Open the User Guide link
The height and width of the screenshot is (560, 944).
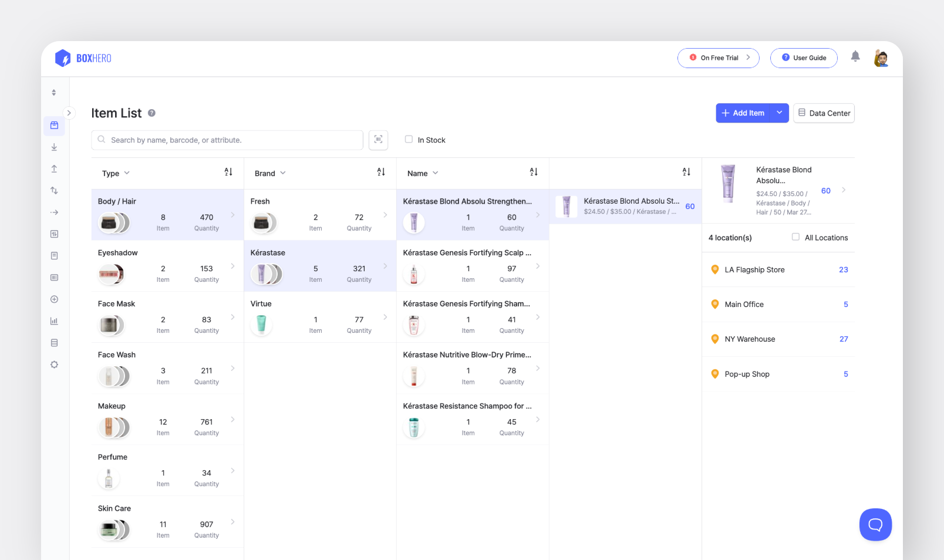803,58
